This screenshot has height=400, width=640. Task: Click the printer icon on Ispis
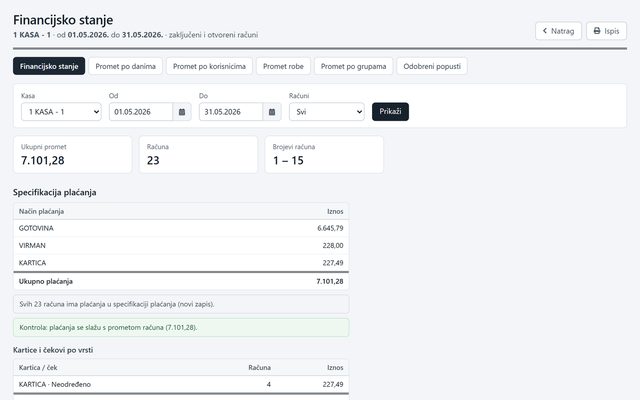click(x=597, y=31)
